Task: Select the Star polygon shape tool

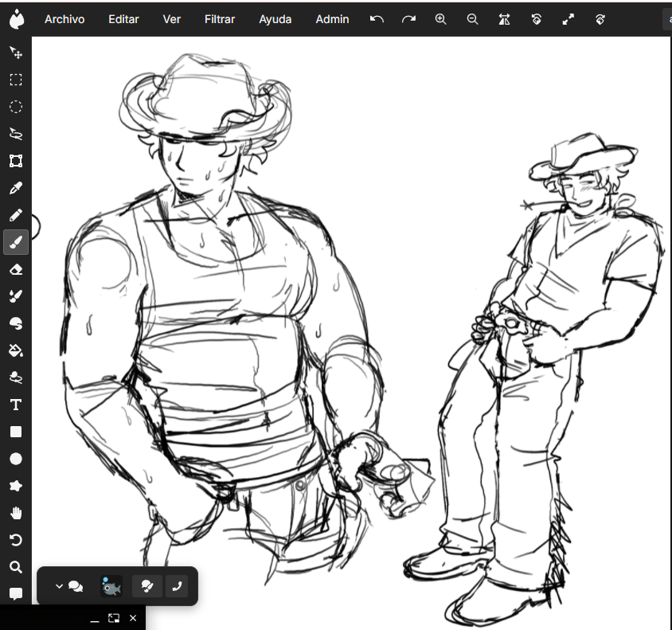Action: (x=16, y=486)
